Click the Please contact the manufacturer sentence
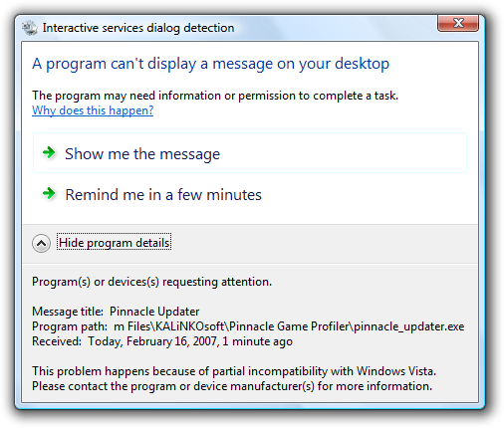This screenshot has height=428, width=504. tap(232, 386)
